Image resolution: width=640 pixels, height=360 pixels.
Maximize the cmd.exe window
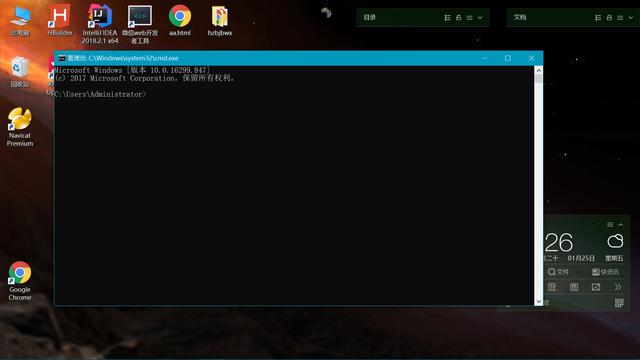[x=508, y=58]
